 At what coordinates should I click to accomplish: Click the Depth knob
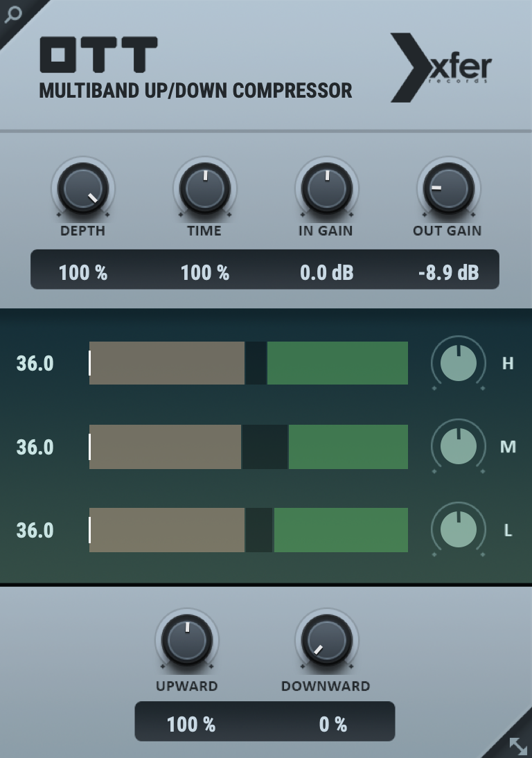(83, 188)
